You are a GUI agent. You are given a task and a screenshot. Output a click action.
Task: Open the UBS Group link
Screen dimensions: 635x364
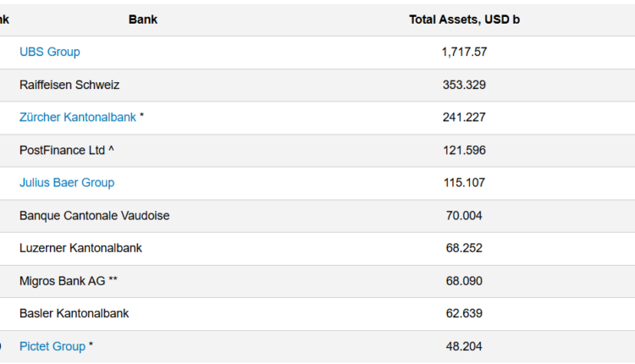coord(50,52)
